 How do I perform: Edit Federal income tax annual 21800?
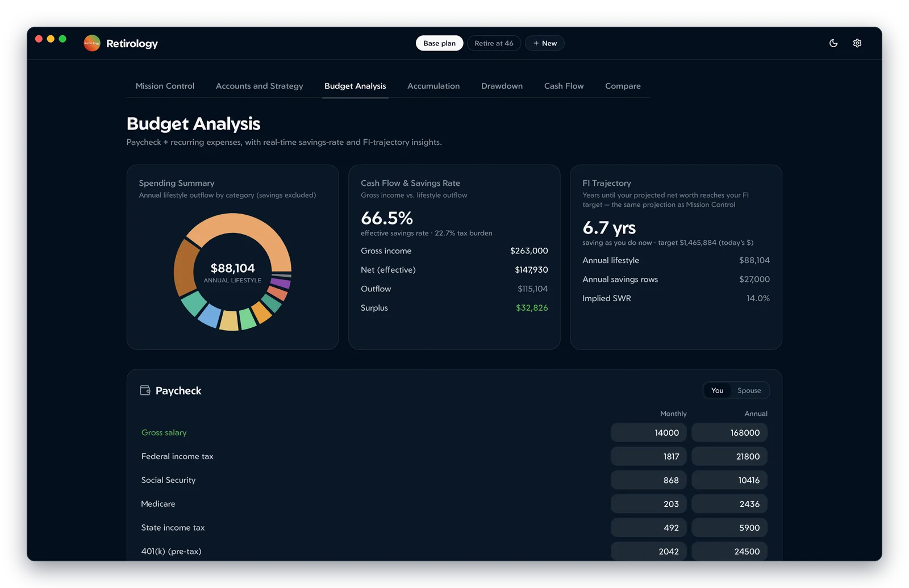(729, 456)
